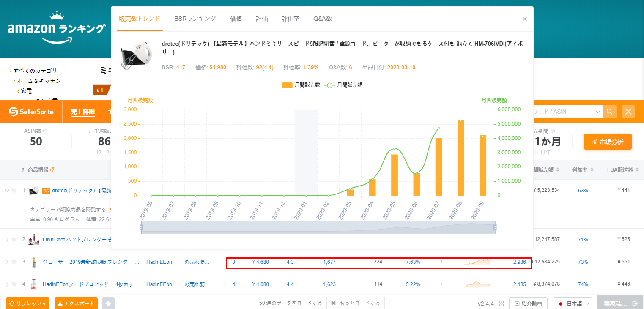Image resolution: width=644 pixels, height=309 pixels.
Task: Click the 市場分析 button
Action: pos(608,142)
